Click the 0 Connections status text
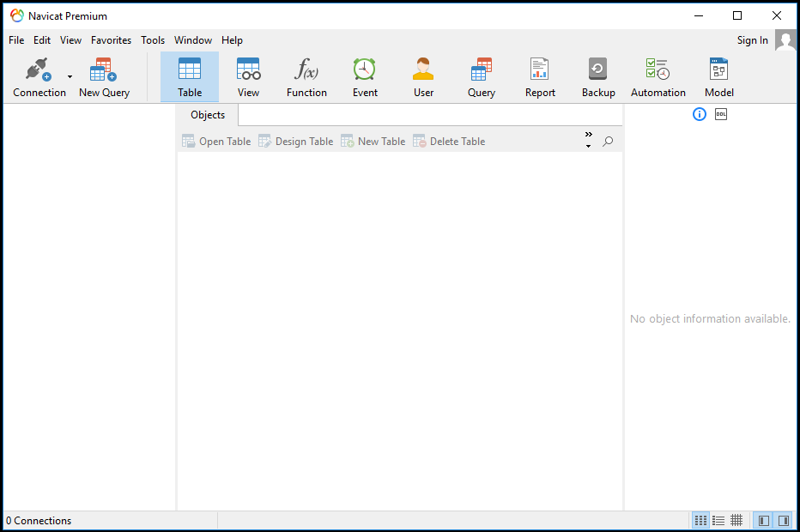 coord(39,521)
